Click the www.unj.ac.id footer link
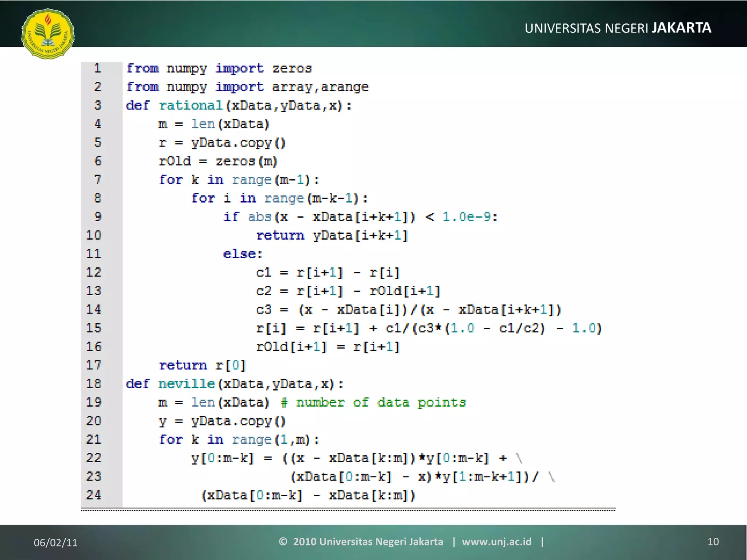747x560 pixels. click(496, 541)
